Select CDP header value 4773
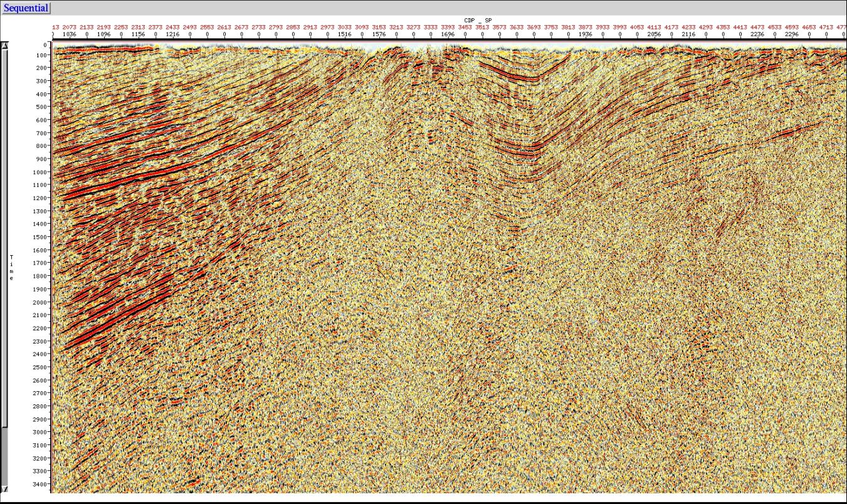 coord(841,28)
